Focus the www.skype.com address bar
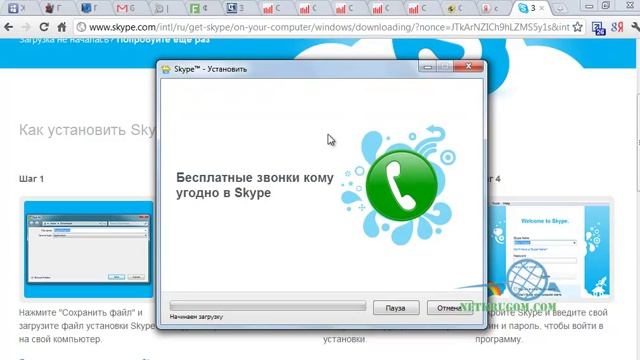The height and width of the screenshot is (360, 640). click(329, 27)
